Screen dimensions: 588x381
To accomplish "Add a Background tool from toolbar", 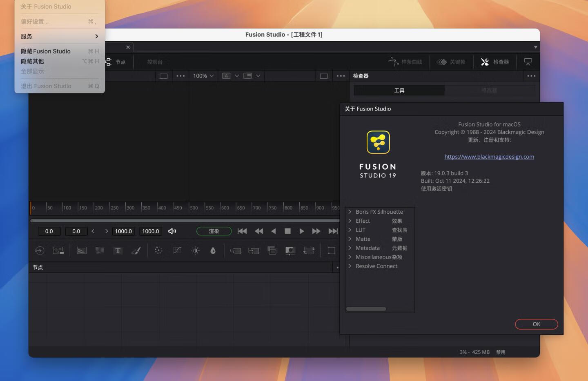I will pyautogui.click(x=82, y=250).
